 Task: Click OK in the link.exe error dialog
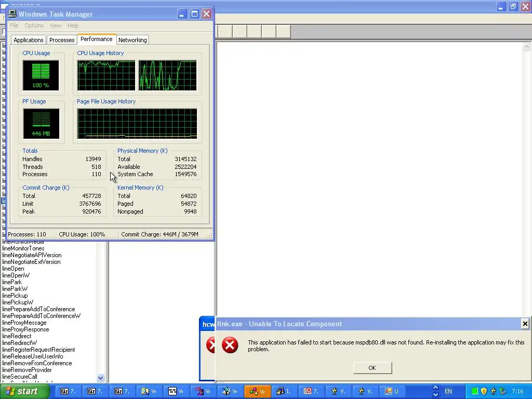pos(372,368)
